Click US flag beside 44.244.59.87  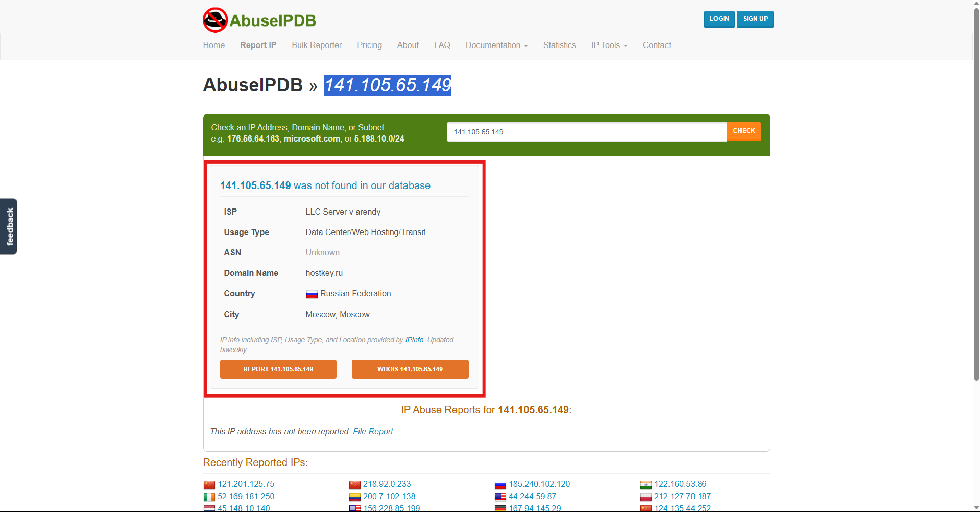click(500, 497)
